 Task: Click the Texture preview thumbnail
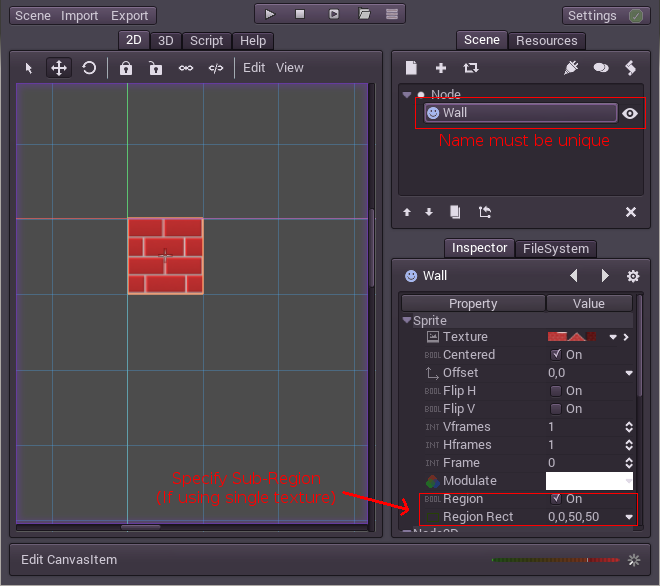(572, 337)
